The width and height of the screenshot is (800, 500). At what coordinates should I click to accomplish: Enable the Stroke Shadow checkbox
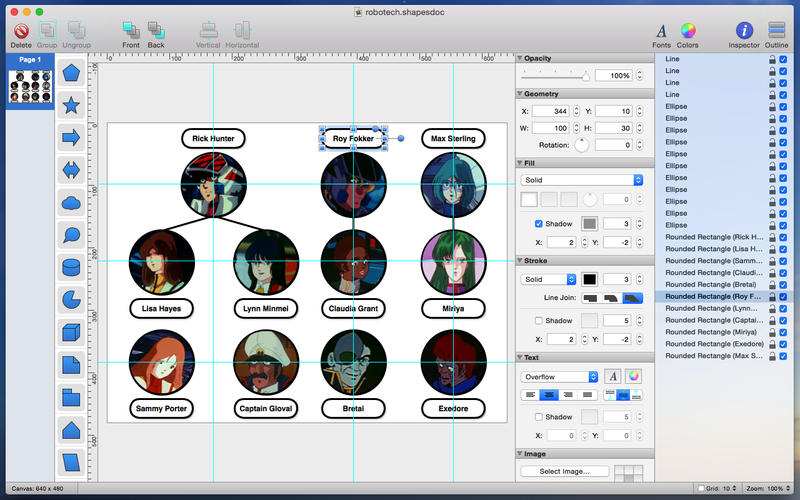pyautogui.click(x=539, y=320)
